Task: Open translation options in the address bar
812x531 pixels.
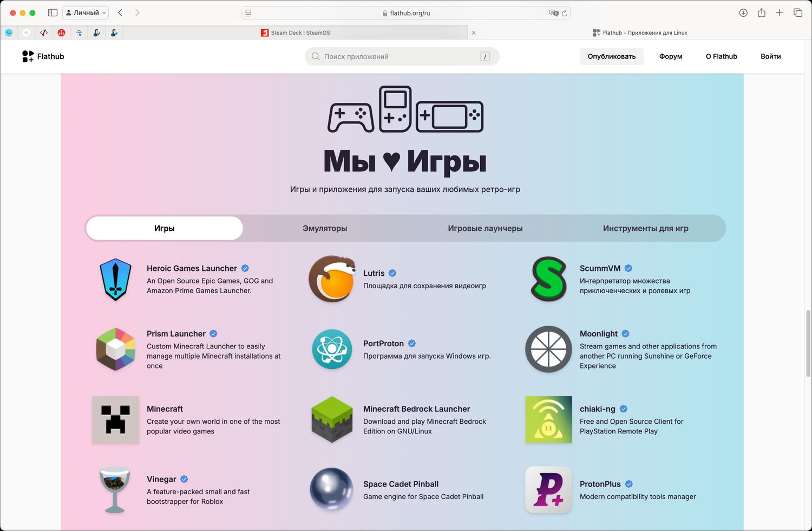Action: click(x=554, y=12)
